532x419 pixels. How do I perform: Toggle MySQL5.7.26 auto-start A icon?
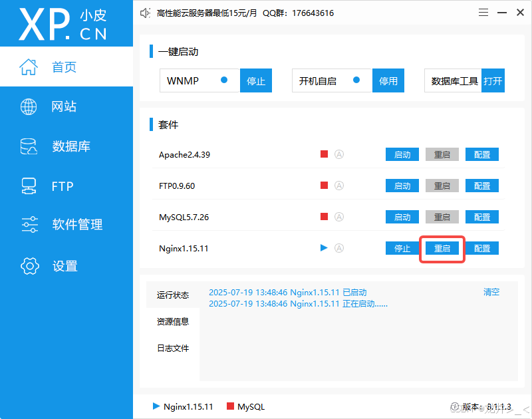[339, 217]
